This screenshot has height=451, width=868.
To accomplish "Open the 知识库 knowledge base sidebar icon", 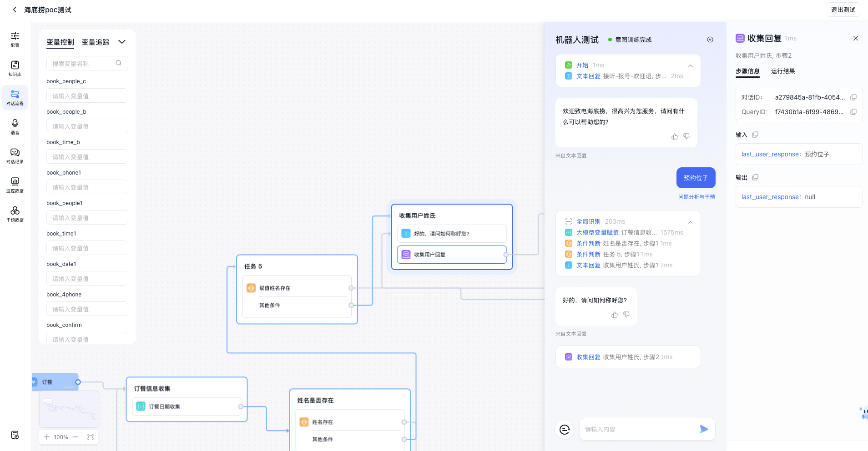I will (15, 68).
